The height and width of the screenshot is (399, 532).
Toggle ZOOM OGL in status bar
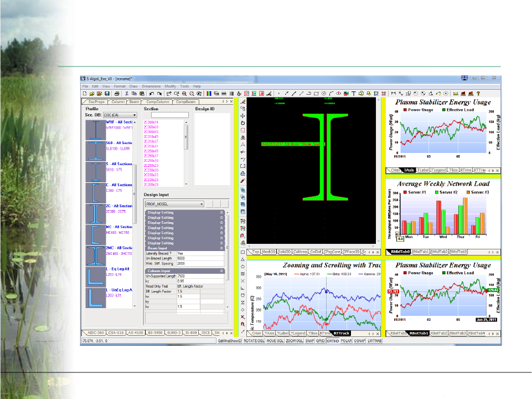coord(294,341)
